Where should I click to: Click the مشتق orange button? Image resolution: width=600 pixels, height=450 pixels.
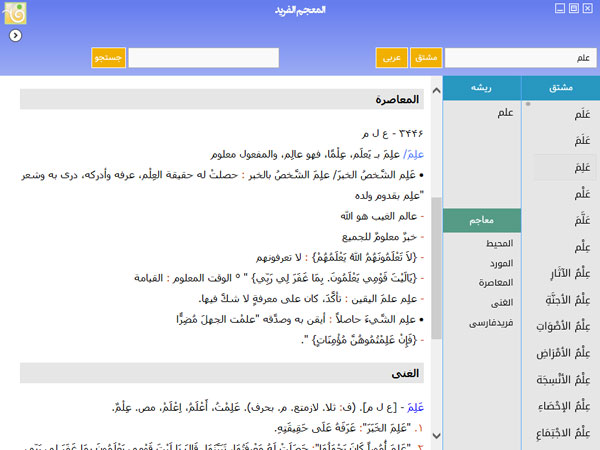[426, 58]
